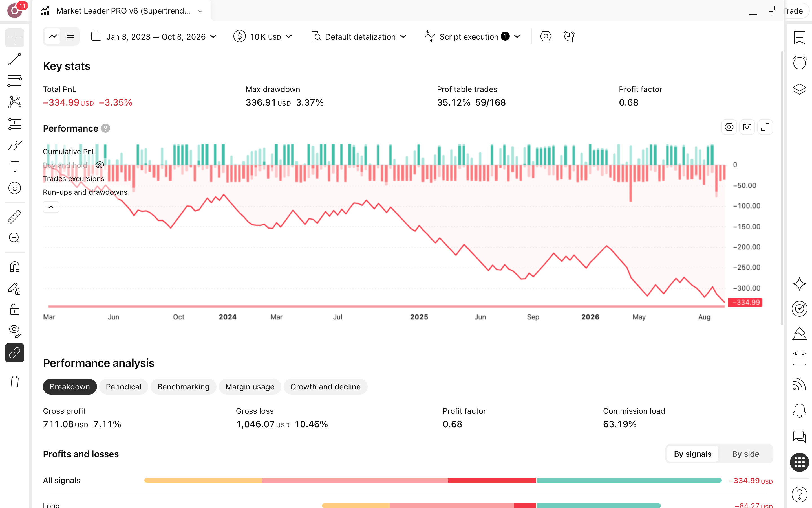Open the object tree layers icon
Viewport: 812px width, 508px height.
(x=799, y=89)
